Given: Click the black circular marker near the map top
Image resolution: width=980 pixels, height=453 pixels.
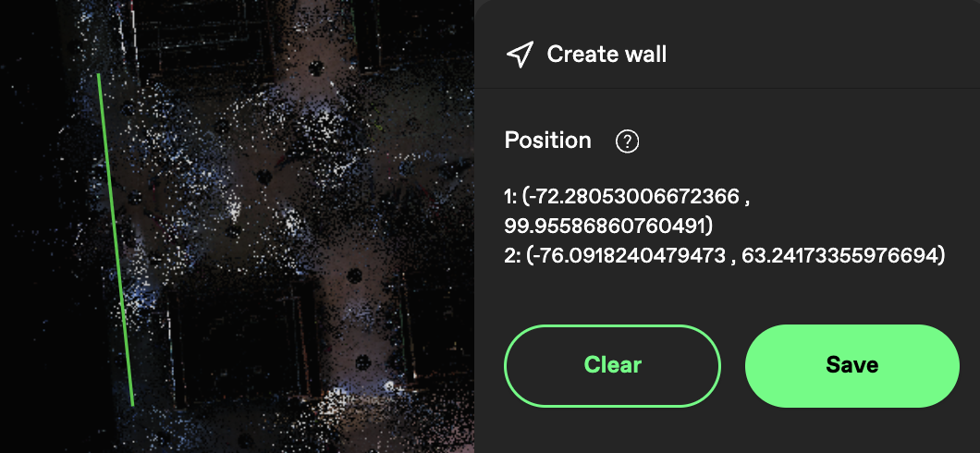Looking at the screenshot, I should pyautogui.click(x=315, y=67).
